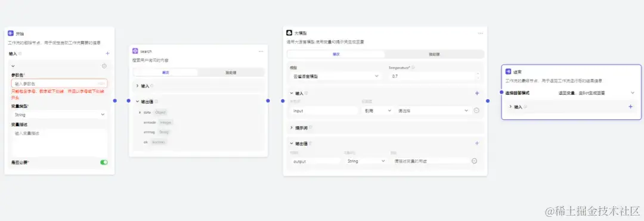Click the parameter name input field

[60, 83]
